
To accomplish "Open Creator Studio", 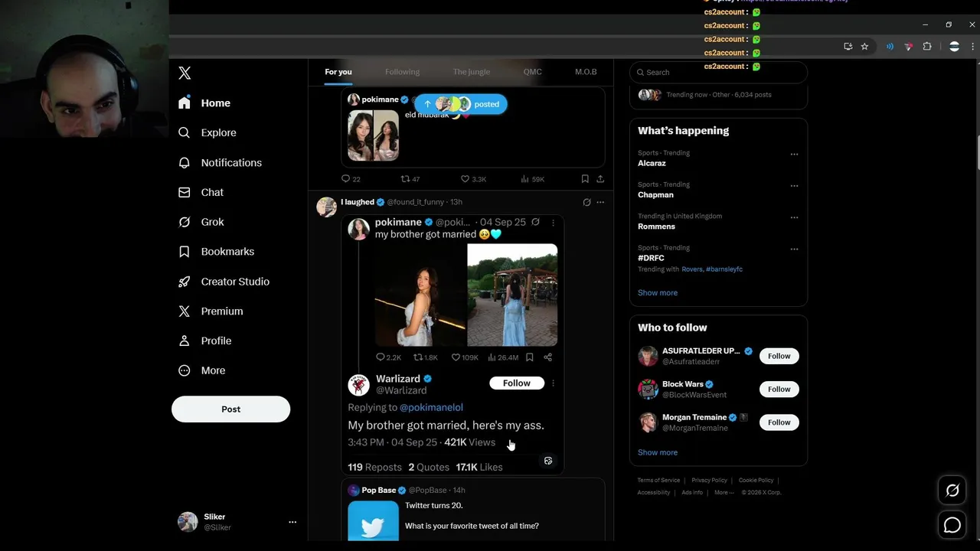I will (x=224, y=282).
